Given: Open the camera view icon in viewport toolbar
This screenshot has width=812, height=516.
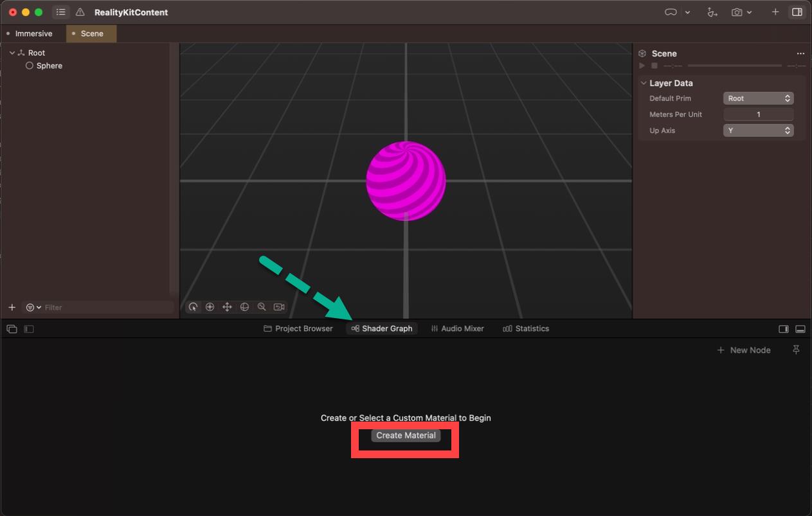Looking at the screenshot, I should [278, 307].
